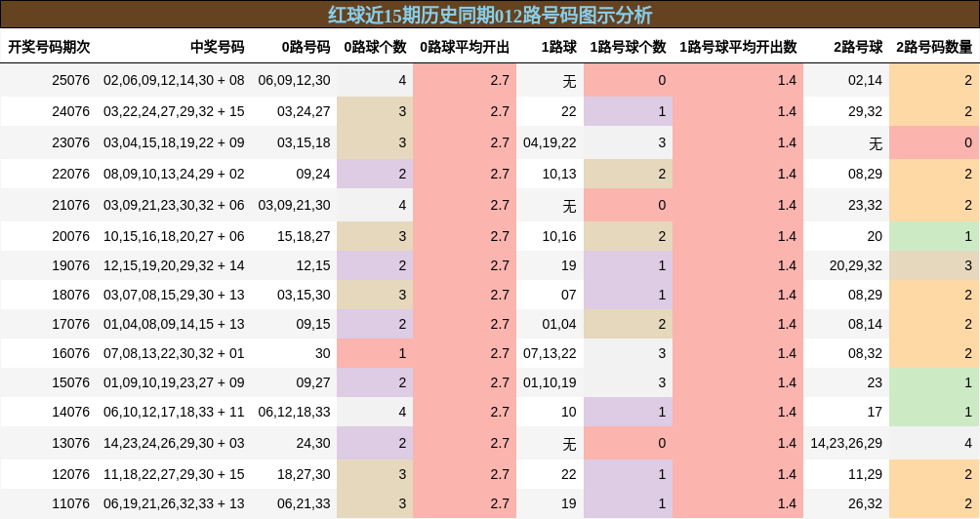Select the 中奖号码 column header
Viewport: 980px width, 519px height.
pos(218,47)
